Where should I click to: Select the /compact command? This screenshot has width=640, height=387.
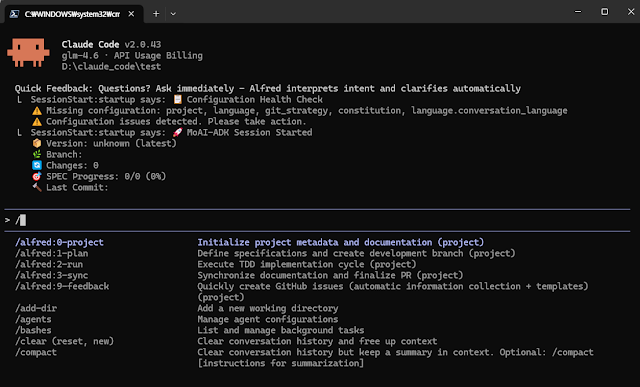click(x=36, y=352)
